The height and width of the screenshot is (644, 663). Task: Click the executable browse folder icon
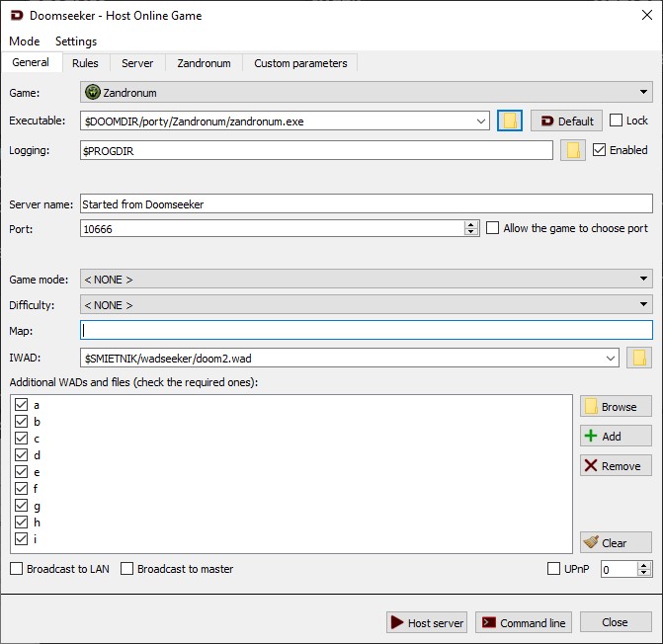point(510,121)
